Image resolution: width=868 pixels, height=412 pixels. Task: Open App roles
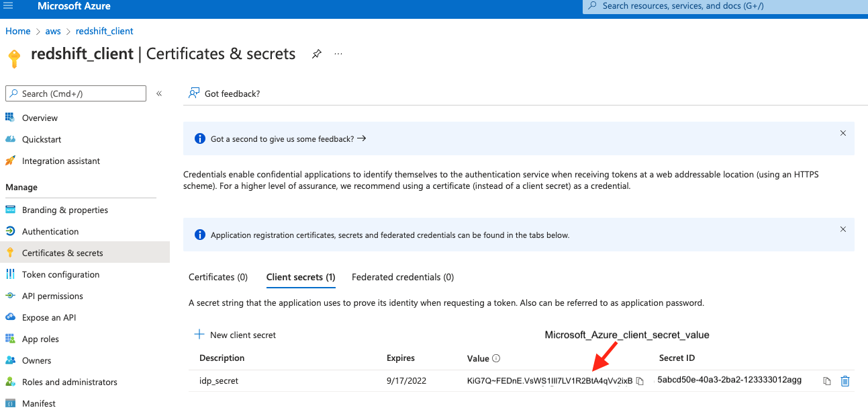(x=40, y=339)
